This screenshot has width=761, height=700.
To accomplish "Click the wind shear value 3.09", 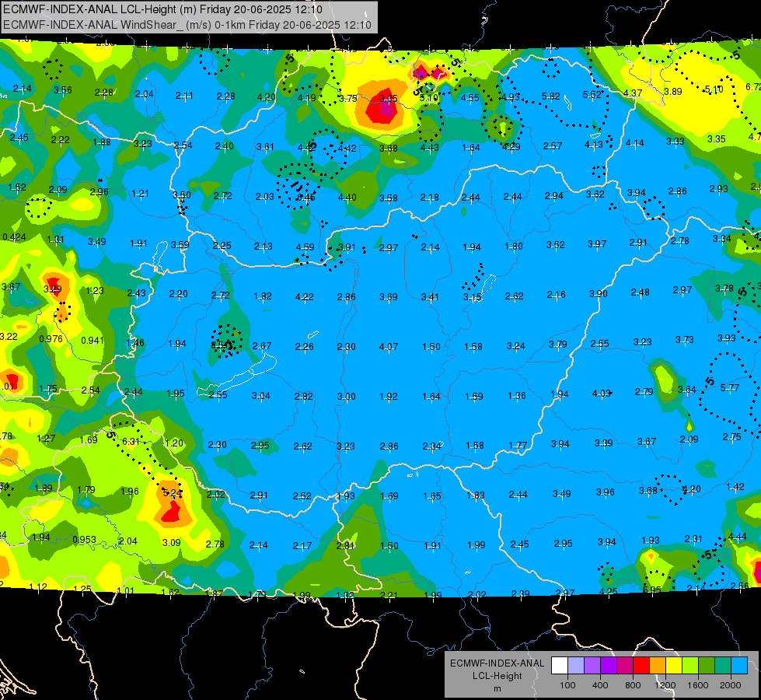I will [x=171, y=543].
